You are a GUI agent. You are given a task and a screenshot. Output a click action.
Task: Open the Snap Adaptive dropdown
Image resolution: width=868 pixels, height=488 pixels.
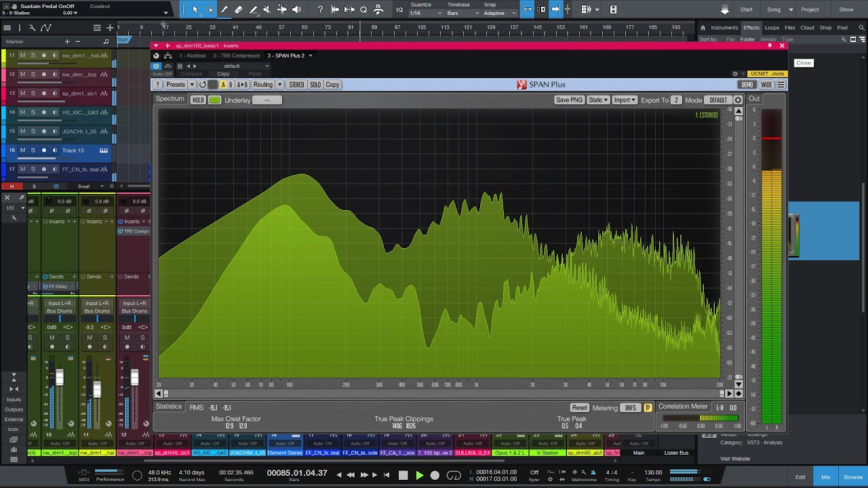(x=498, y=13)
